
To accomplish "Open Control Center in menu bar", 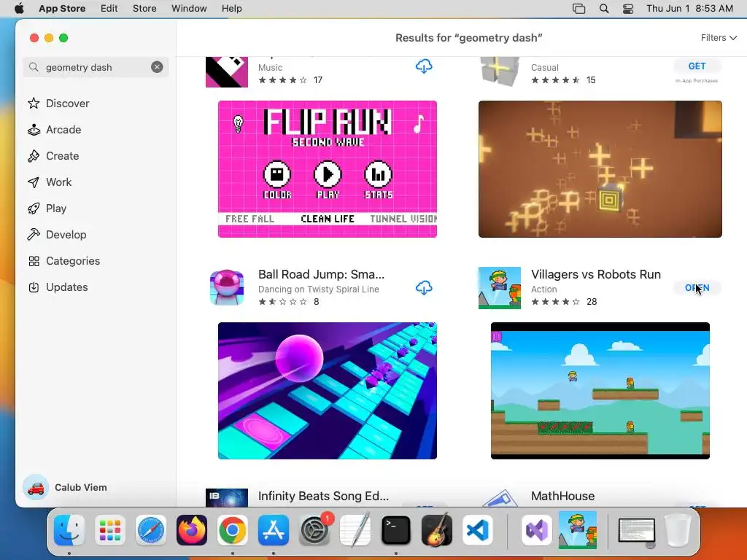I will tap(628, 9).
